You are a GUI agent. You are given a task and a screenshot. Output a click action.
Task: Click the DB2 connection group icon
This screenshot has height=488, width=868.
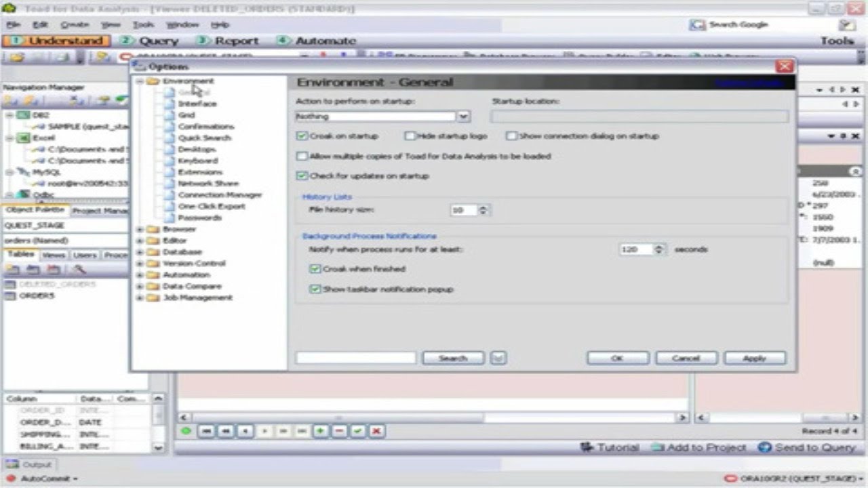24,115
